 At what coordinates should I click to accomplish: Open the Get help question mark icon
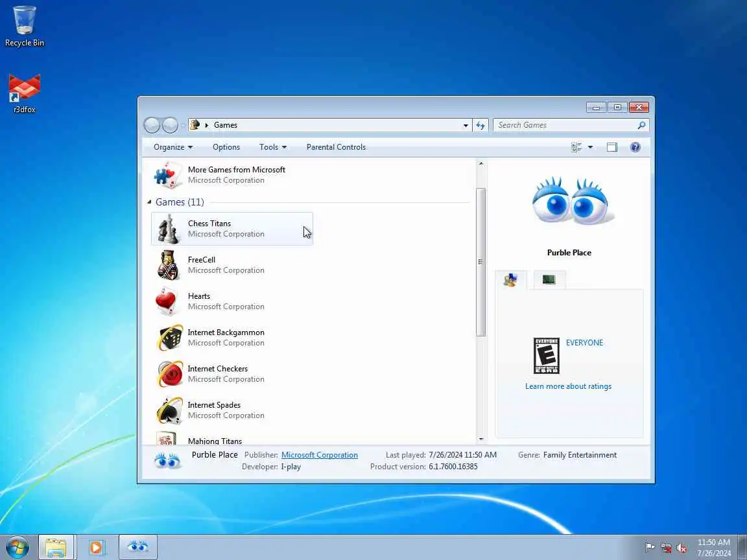point(635,147)
